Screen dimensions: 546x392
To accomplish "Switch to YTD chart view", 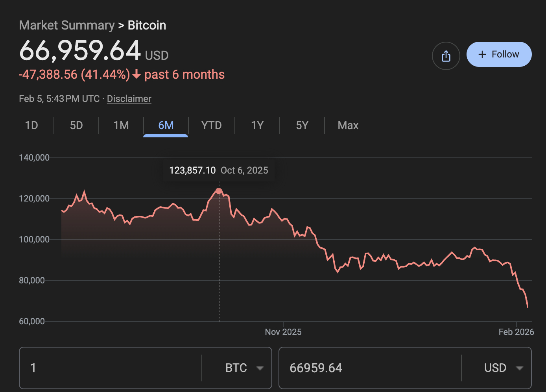I will coord(211,126).
